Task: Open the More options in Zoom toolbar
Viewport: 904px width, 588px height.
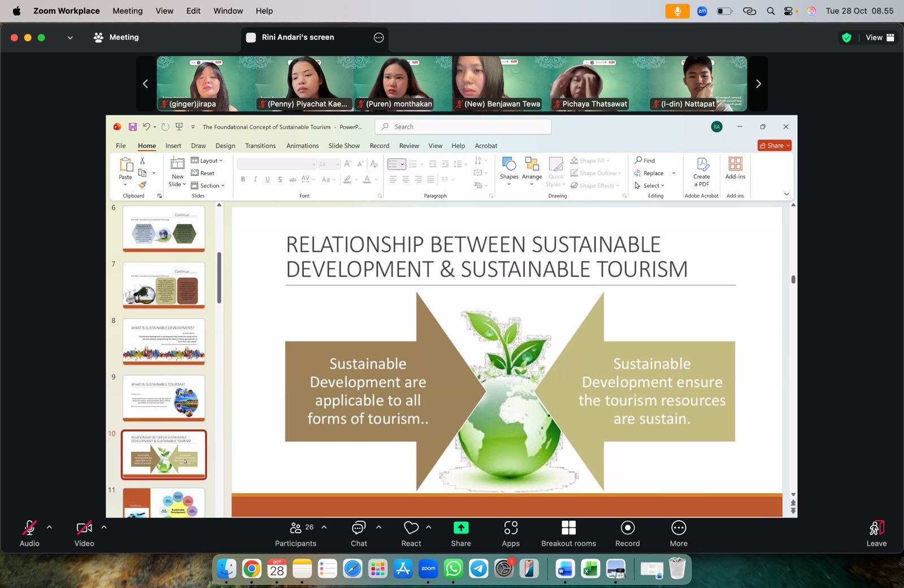Action: point(679,534)
